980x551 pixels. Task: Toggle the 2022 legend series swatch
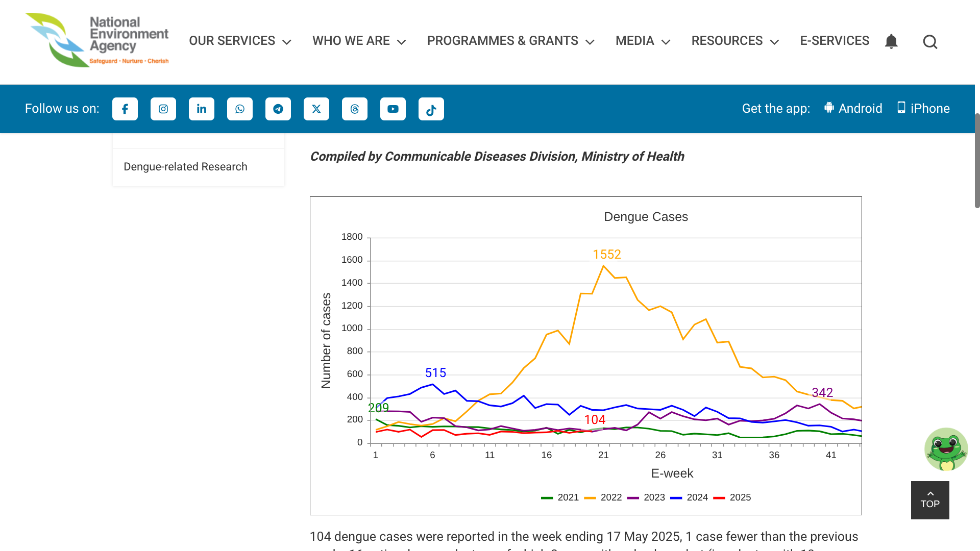pos(591,497)
